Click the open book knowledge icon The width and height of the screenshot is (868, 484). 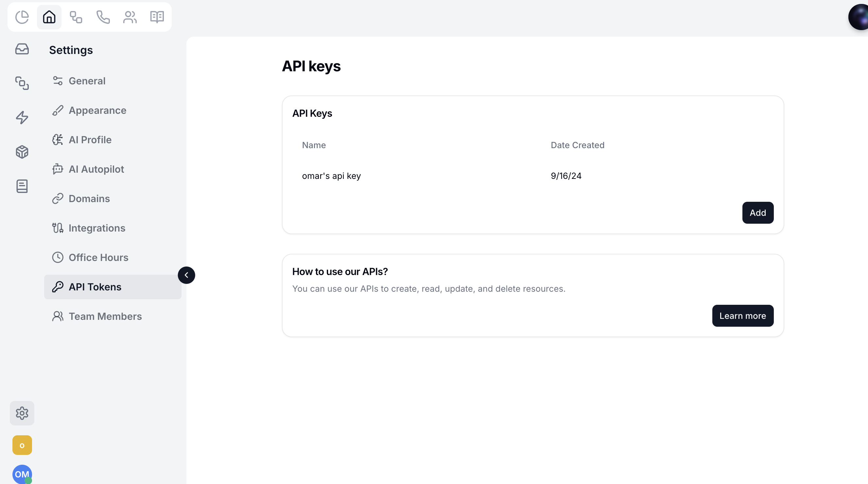point(157,17)
